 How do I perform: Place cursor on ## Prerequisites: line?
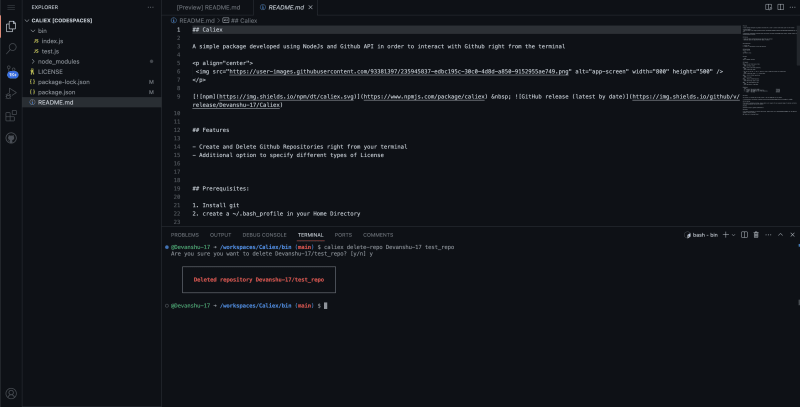[220, 189]
